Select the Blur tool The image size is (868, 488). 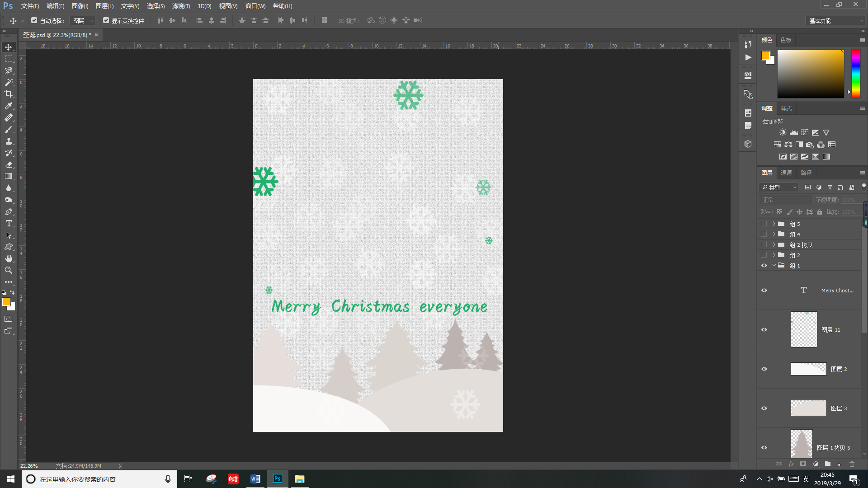(9, 188)
